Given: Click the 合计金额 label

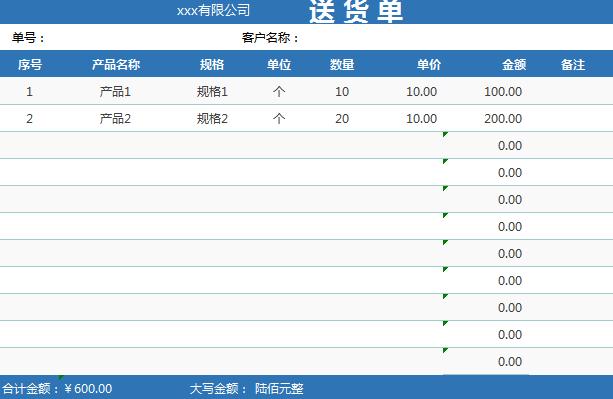Looking at the screenshot, I should pos(30,388).
